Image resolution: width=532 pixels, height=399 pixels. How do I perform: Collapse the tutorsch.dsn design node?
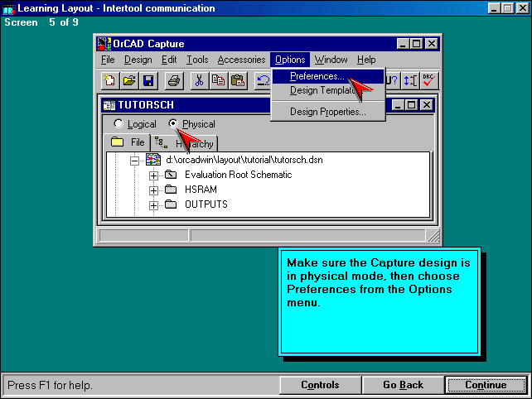[134, 160]
